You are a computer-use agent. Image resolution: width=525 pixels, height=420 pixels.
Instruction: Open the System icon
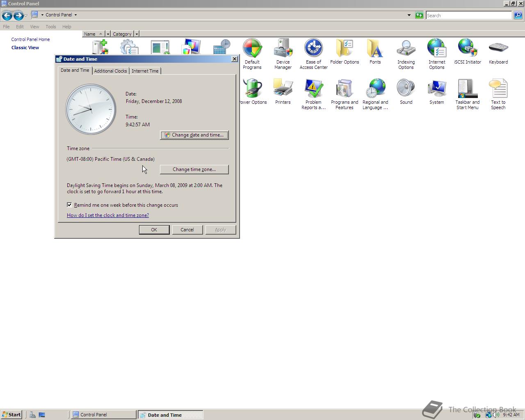[x=436, y=91]
